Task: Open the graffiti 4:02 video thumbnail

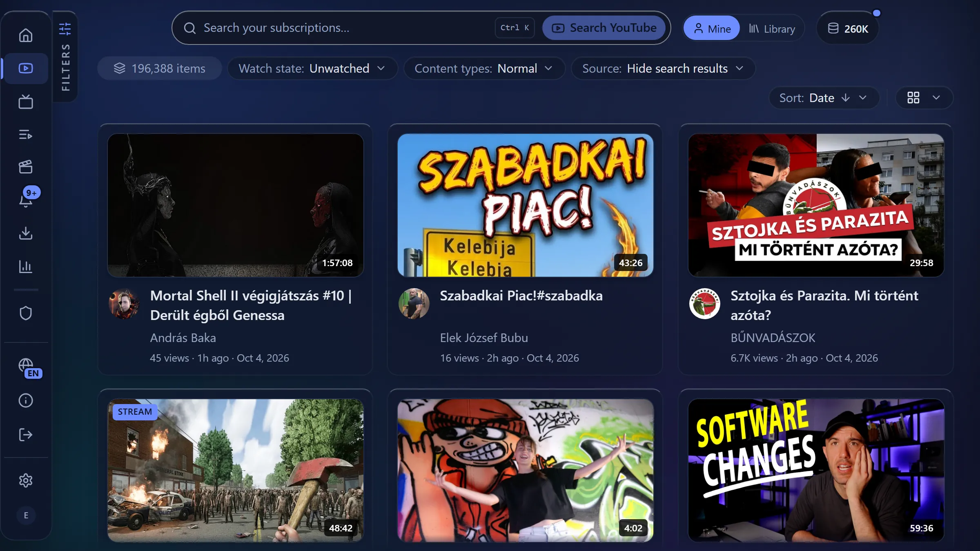Action: pos(526,471)
